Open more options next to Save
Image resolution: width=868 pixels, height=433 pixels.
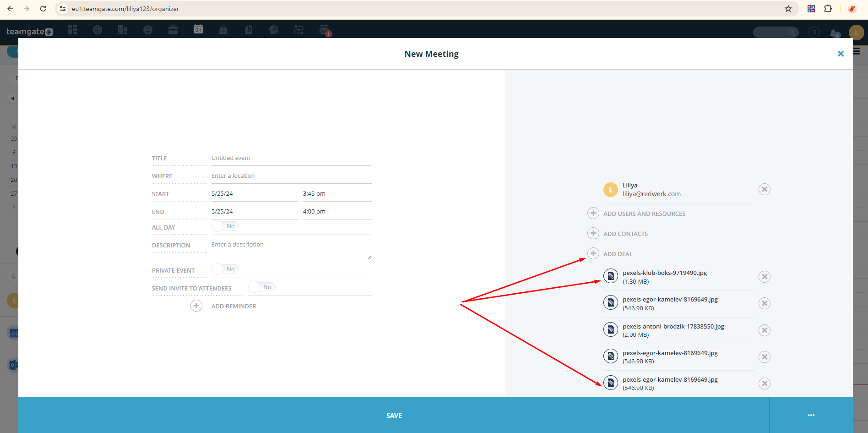tap(811, 415)
